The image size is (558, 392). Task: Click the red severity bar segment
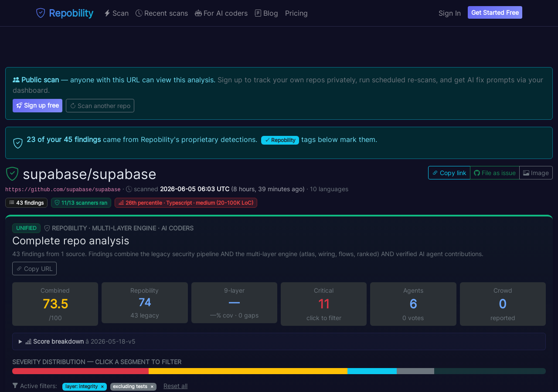click(80, 371)
